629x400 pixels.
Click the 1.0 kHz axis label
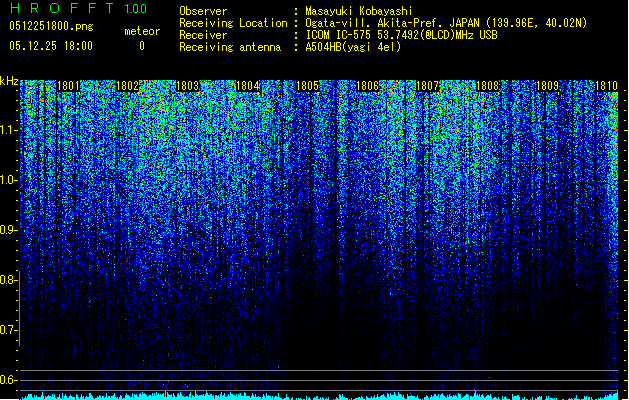coord(9,180)
